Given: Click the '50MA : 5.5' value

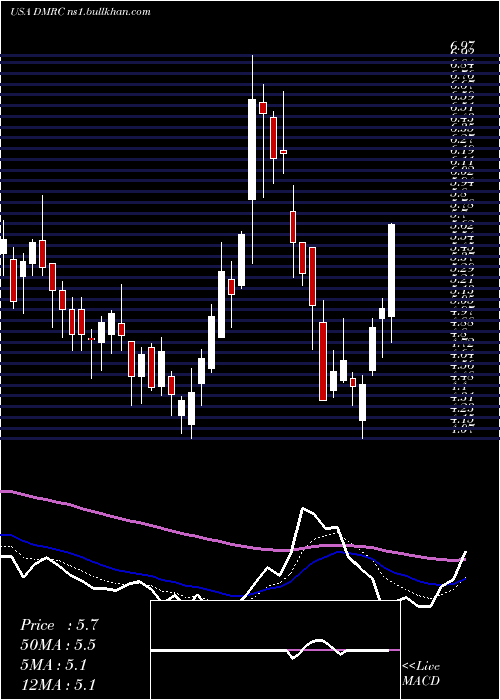Looking at the screenshot, I should (x=58, y=645).
